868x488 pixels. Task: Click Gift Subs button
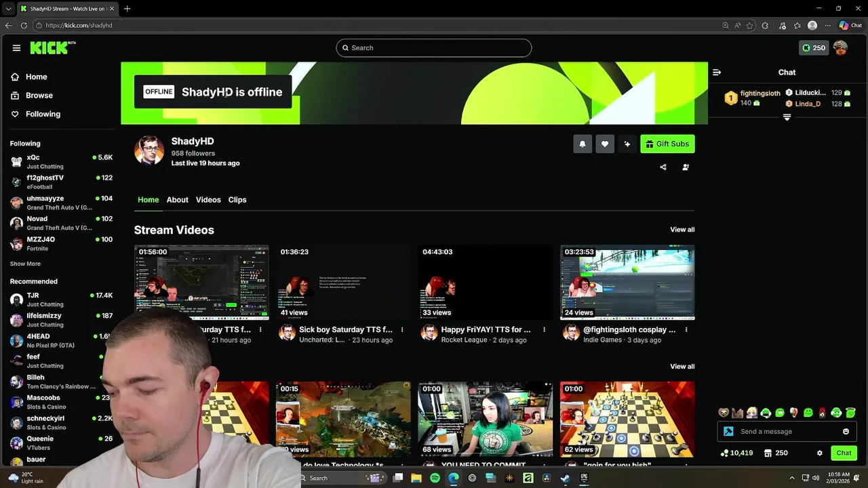667,144
